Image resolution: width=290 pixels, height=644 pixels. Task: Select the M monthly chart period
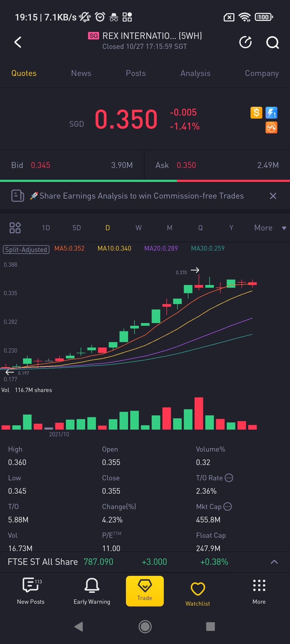170,228
